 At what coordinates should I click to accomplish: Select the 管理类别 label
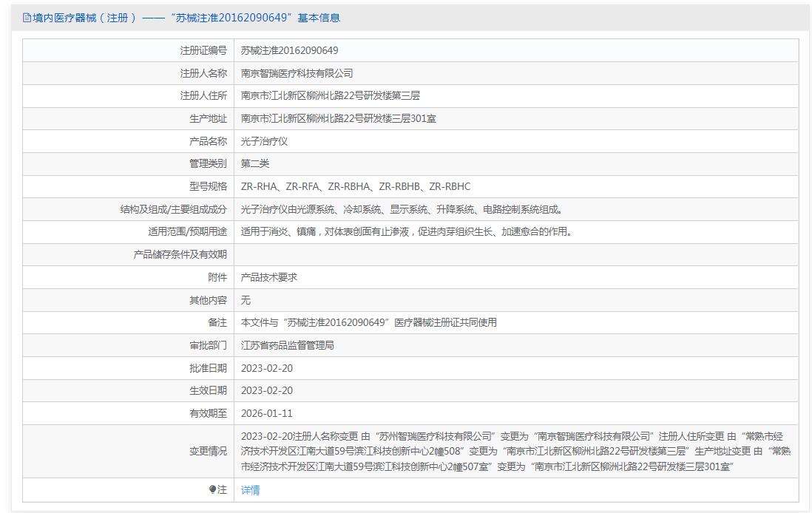pyautogui.click(x=209, y=163)
